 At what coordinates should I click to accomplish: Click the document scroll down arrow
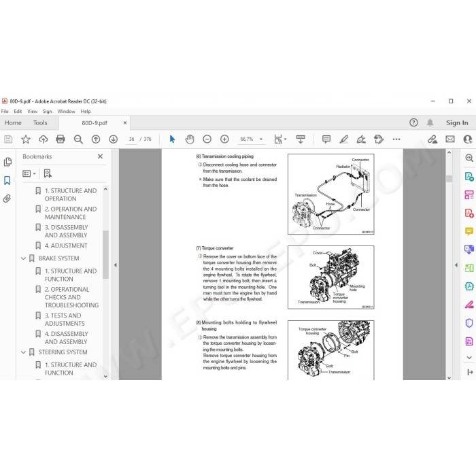(449, 377)
